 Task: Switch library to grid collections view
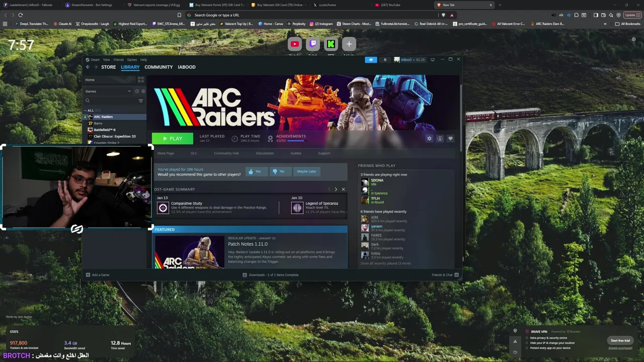(141, 79)
